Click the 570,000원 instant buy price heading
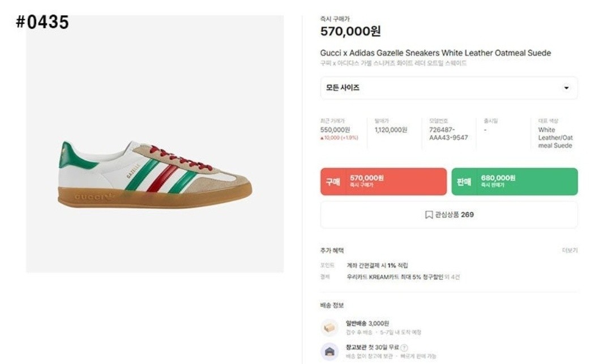This screenshot has height=364, width=611. (x=351, y=32)
